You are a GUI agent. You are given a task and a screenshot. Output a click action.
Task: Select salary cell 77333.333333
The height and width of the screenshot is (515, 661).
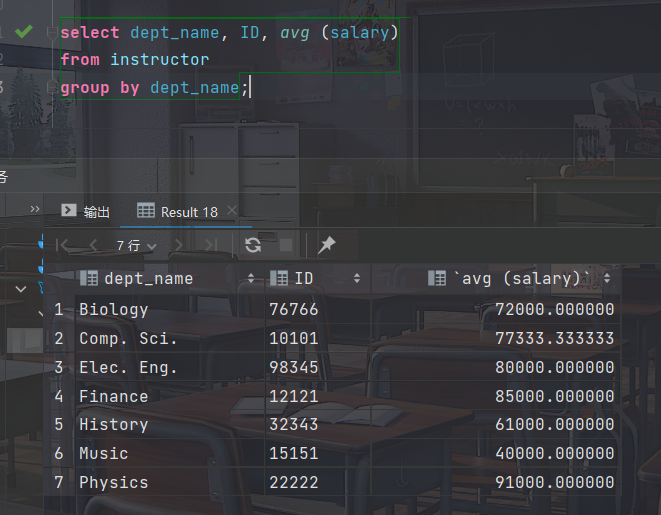click(495, 338)
